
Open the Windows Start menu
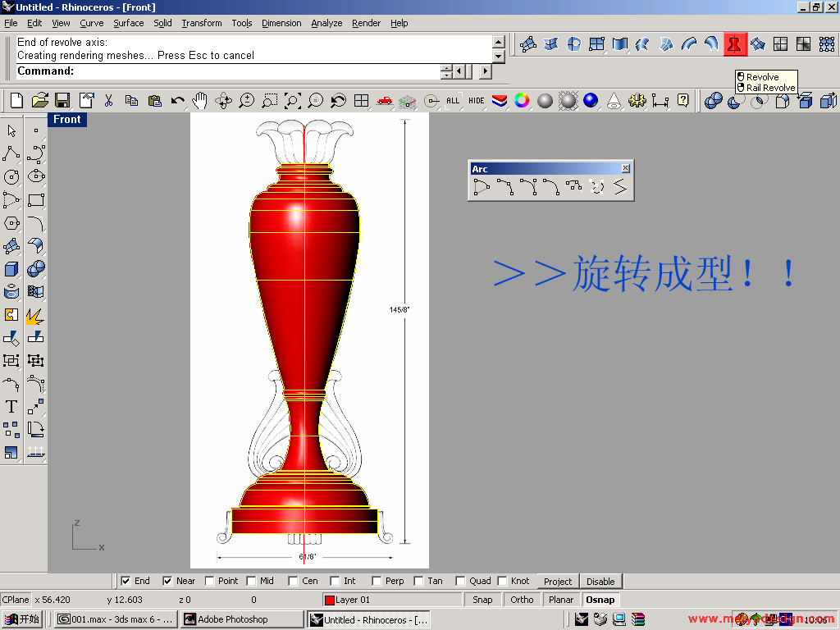click(x=22, y=619)
